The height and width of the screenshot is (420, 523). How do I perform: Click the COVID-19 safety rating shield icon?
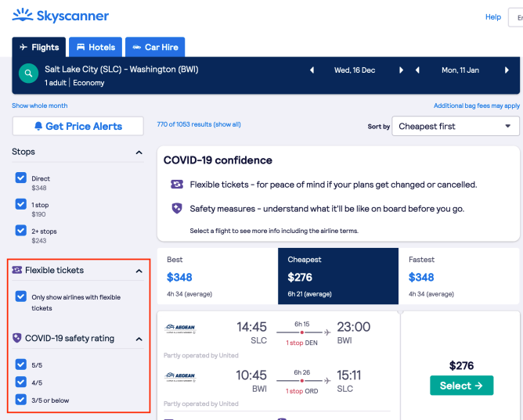click(17, 338)
